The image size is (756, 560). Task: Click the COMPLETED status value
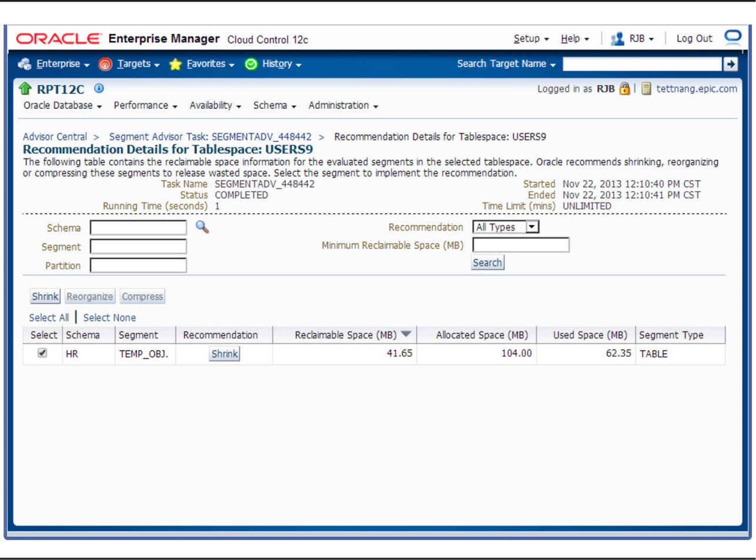click(x=241, y=195)
